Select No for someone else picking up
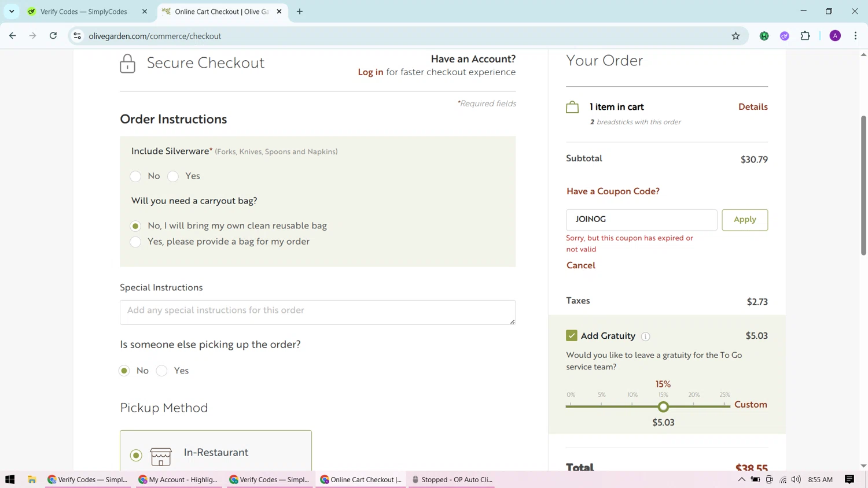This screenshot has width=868, height=488. [124, 371]
